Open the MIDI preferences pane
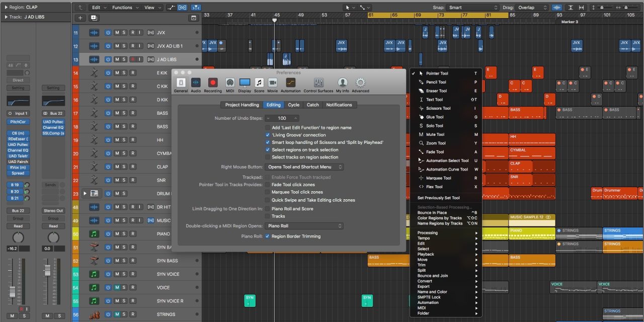644x322 pixels. pyautogui.click(x=230, y=84)
